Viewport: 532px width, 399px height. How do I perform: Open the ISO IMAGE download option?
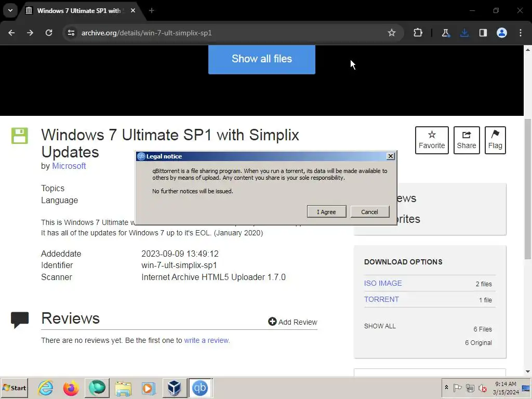pos(383,283)
